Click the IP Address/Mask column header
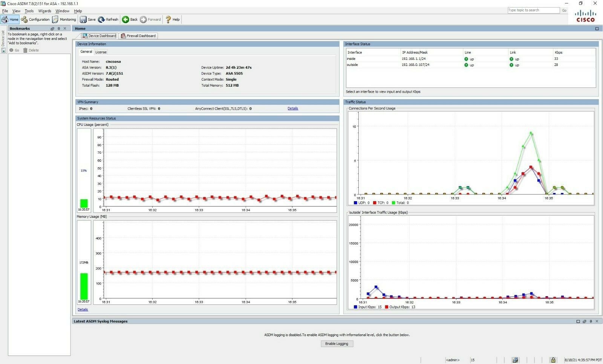Screen dimensions: 603x364 (432, 52)
